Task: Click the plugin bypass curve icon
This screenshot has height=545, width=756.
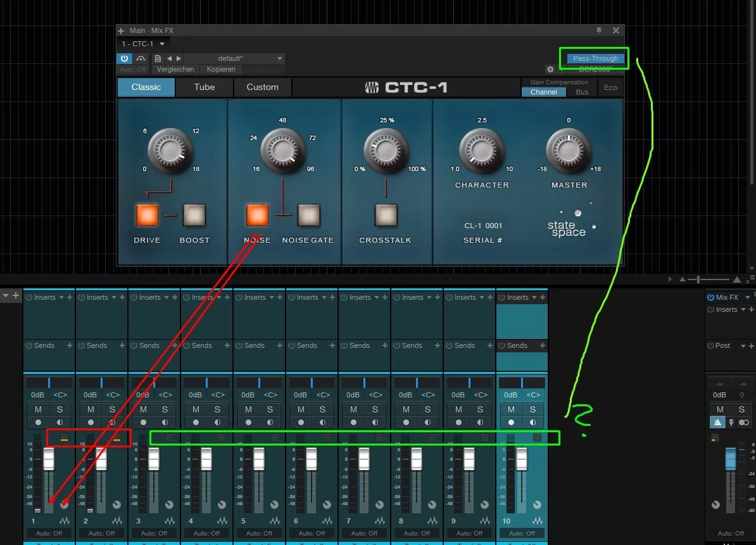Action: point(141,58)
